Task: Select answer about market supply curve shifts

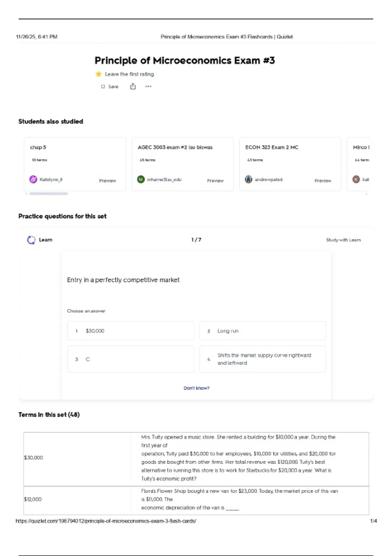Action: pos(262,359)
